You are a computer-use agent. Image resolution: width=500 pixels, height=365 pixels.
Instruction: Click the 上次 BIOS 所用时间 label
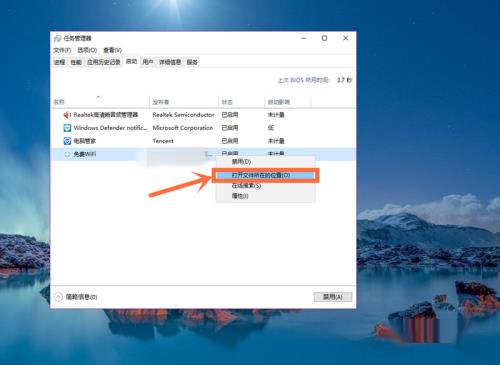click(x=303, y=80)
